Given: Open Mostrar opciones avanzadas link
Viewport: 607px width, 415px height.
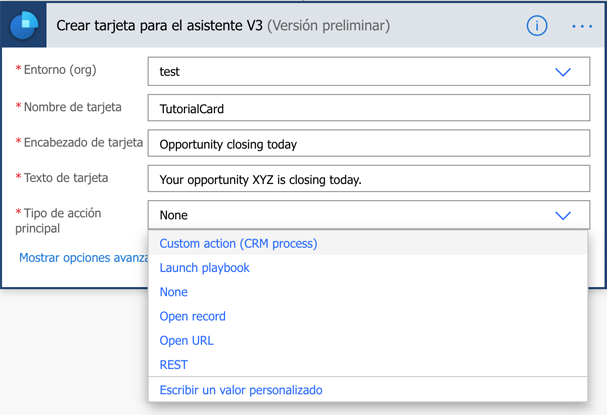Looking at the screenshot, I should click(x=84, y=258).
